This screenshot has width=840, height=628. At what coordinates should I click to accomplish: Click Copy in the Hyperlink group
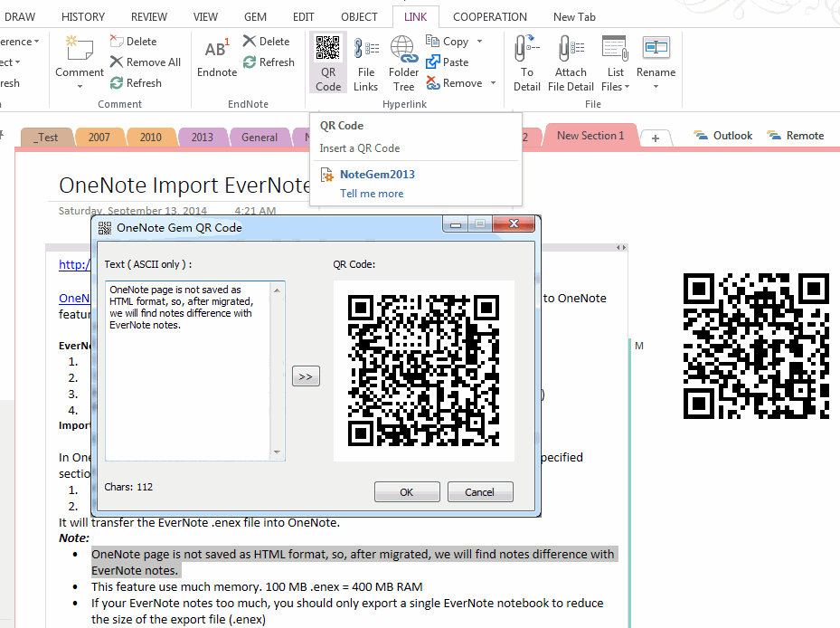(448, 42)
